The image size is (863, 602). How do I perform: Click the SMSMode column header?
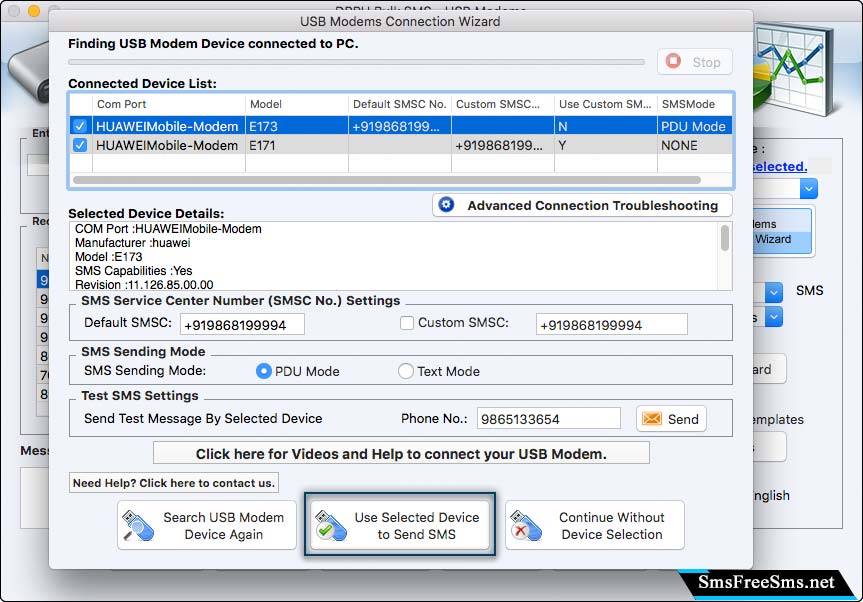coord(695,104)
